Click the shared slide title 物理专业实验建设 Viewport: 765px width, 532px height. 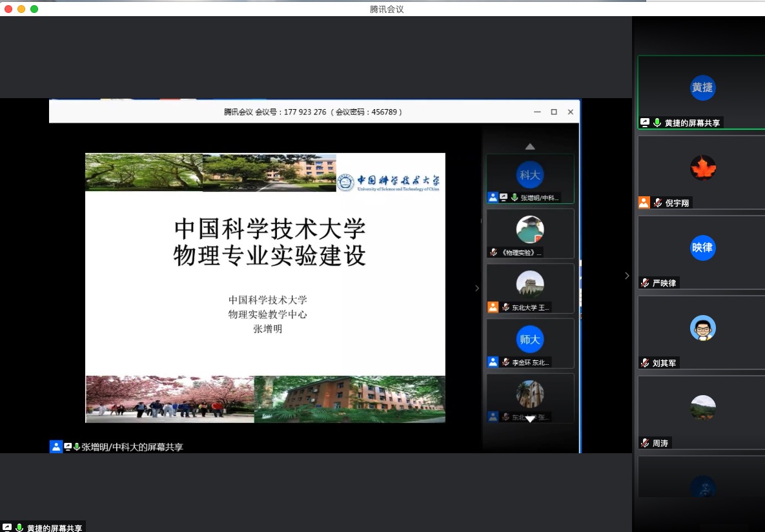[270, 256]
